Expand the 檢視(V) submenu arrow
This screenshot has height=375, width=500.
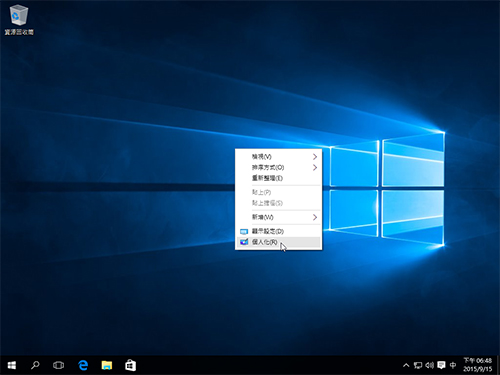coord(315,157)
